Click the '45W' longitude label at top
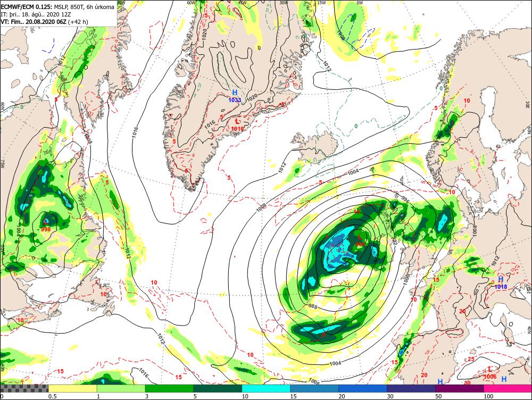This screenshot has width=532, height=400. click(x=242, y=2)
